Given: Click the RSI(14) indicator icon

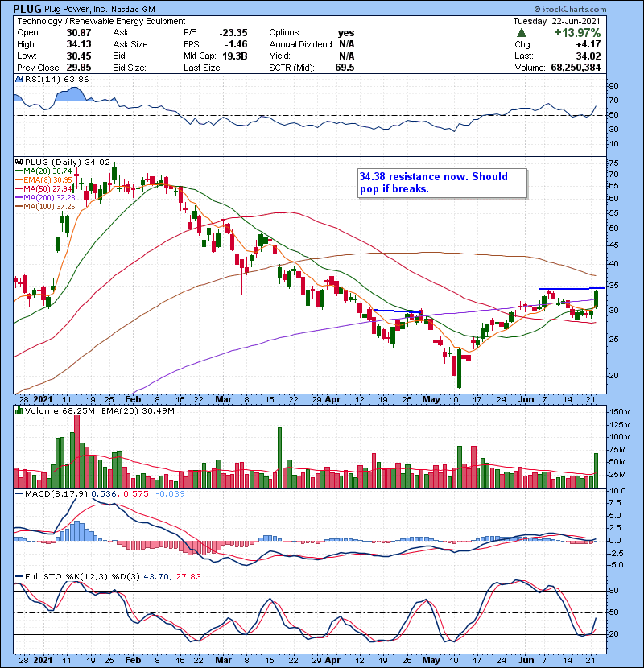Looking at the screenshot, I should [19, 79].
